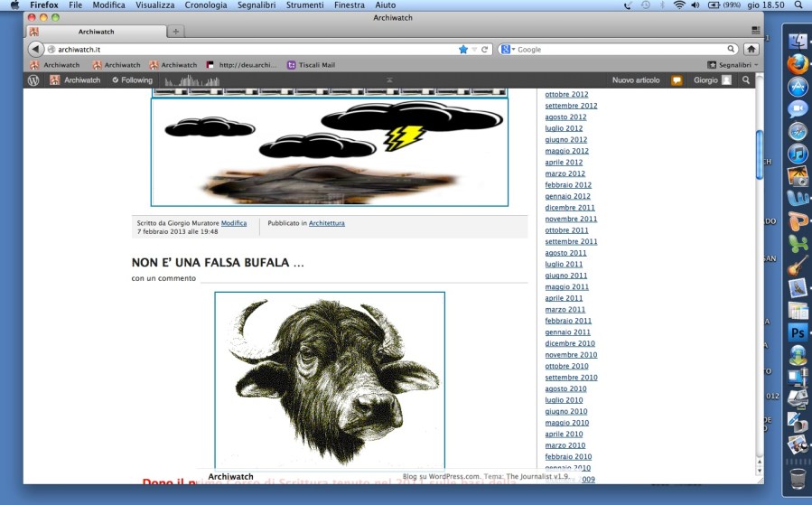Open the Giorgio user account menu
Viewport: 812px width, 505px height.
[712, 80]
